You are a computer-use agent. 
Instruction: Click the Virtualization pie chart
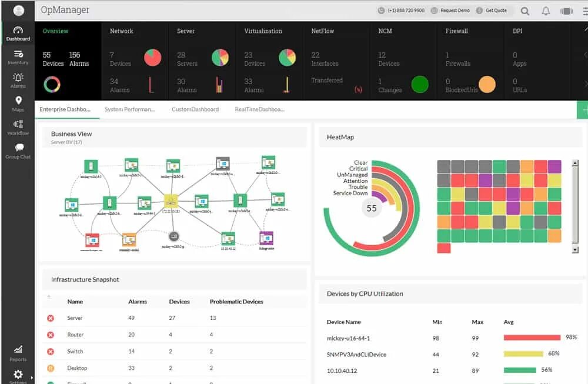(288, 58)
